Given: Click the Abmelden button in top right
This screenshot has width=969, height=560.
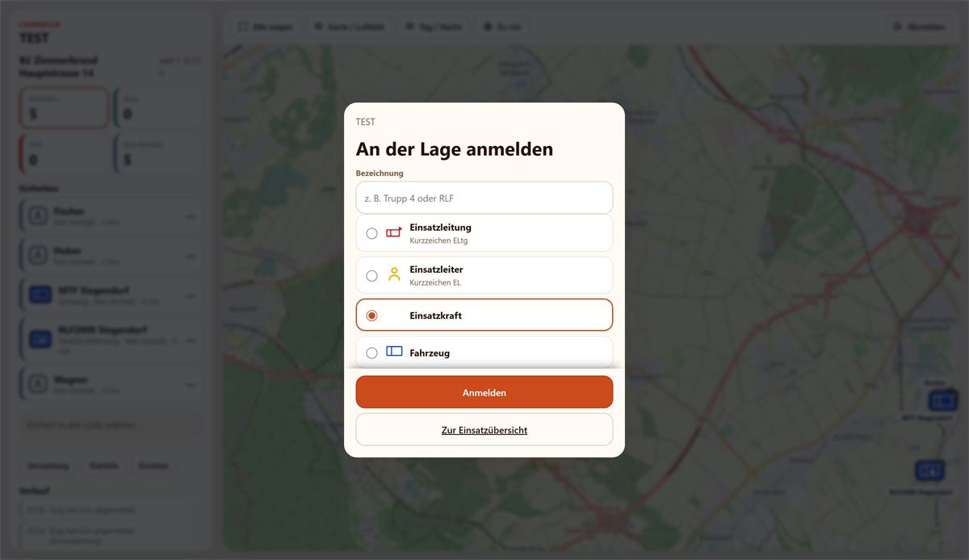Looking at the screenshot, I should point(919,27).
